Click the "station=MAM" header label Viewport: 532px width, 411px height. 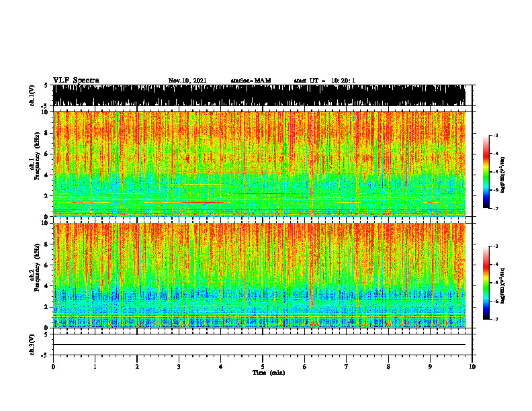[251, 81]
